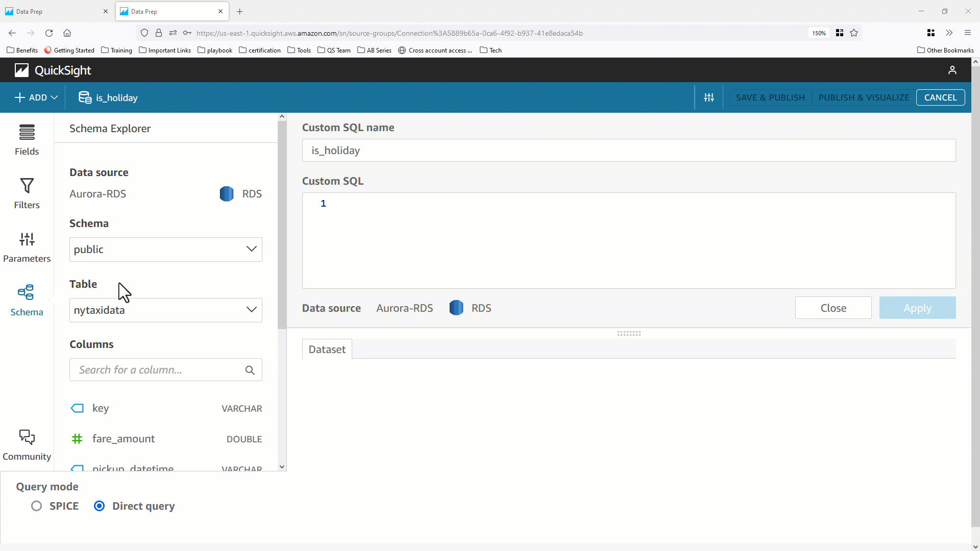Click the dataset settings sliders icon
This screenshot has height=551, width=980.
tap(709, 97)
